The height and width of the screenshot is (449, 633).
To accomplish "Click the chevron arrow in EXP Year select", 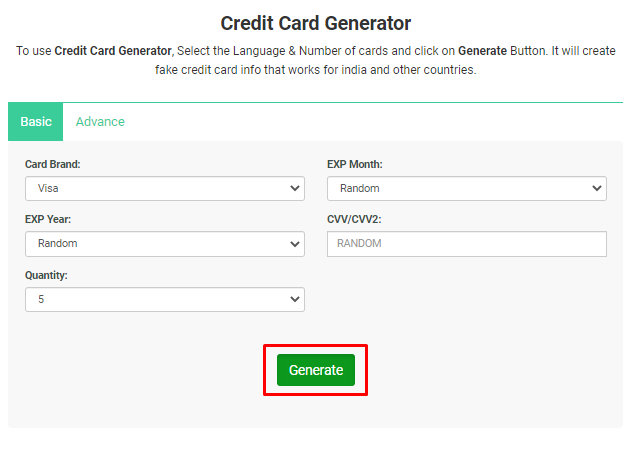I will [x=295, y=244].
